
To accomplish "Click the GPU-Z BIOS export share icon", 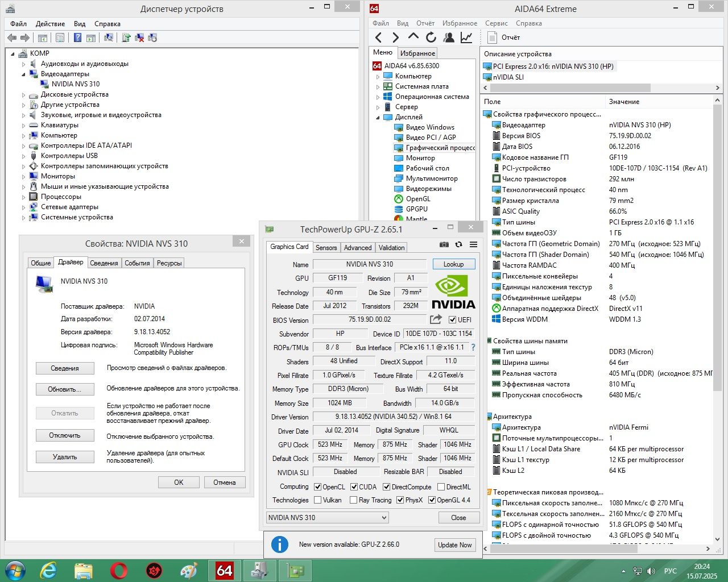I will pos(436,319).
